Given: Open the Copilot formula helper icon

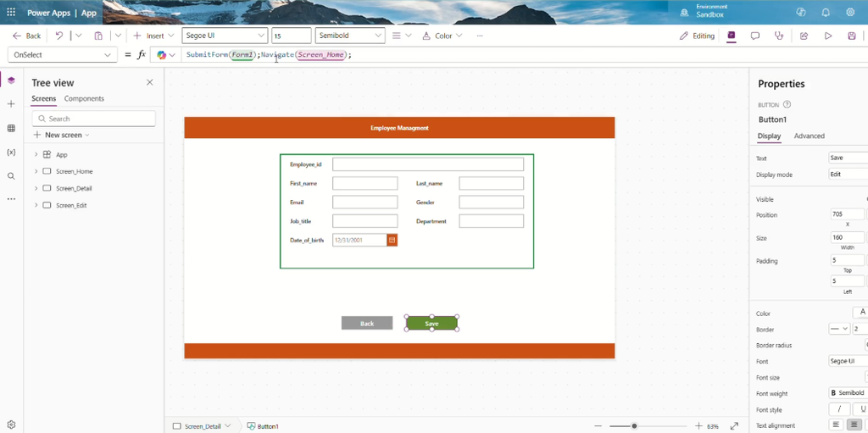Looking at the screenshot, I should [x=162, y=55].
